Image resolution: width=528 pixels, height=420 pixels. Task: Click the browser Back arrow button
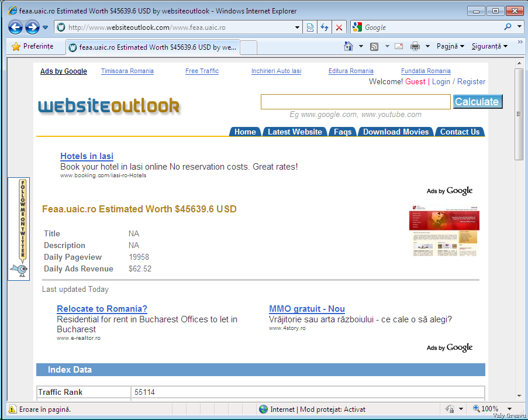[x=15, y=27]
